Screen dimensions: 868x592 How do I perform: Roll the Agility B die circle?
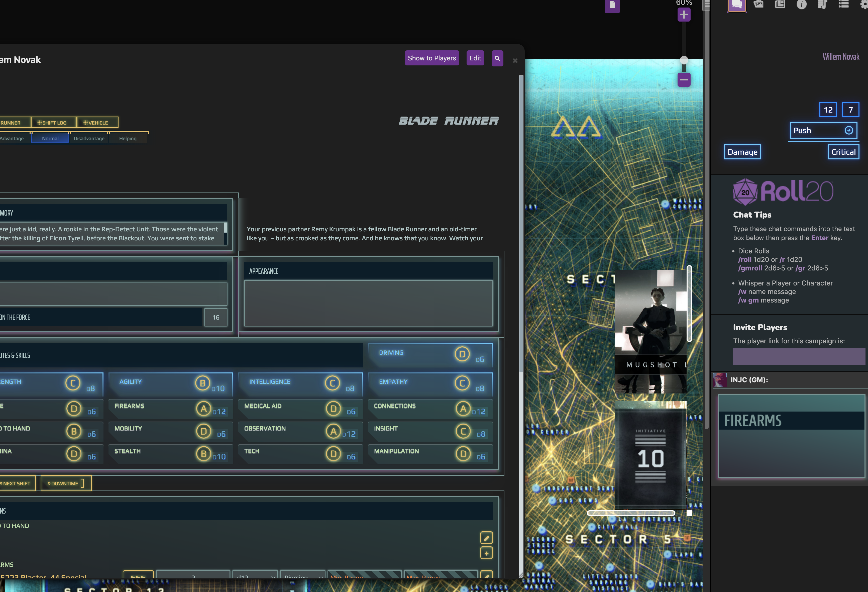[202, 383]
